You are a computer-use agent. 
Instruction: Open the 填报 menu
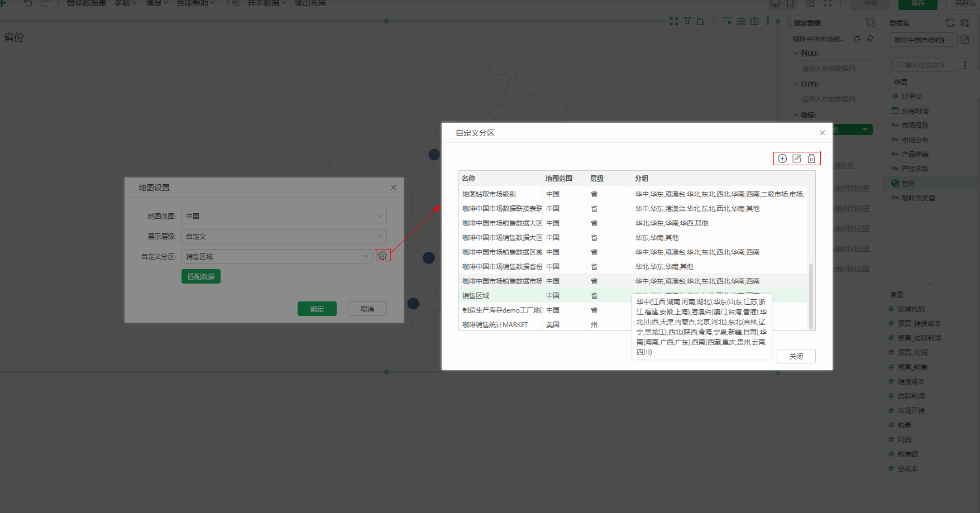click(157, 3)
